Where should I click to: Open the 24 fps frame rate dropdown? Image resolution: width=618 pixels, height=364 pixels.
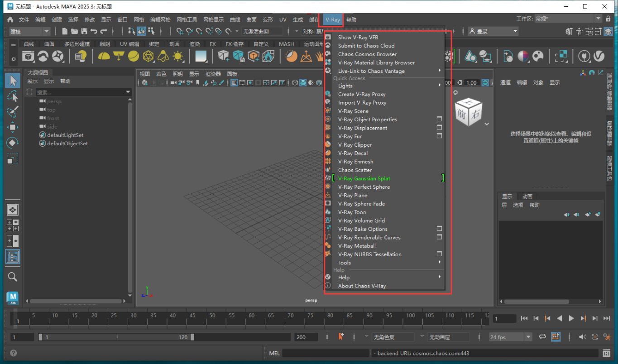pos(510,337)
